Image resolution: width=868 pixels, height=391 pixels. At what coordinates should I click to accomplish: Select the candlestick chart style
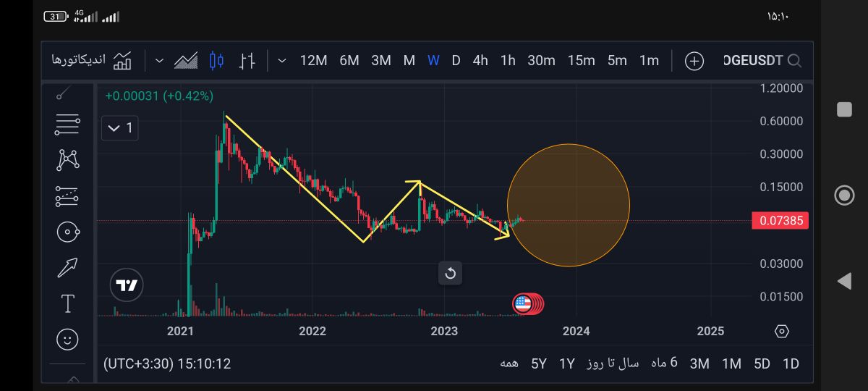click(216, 61)
